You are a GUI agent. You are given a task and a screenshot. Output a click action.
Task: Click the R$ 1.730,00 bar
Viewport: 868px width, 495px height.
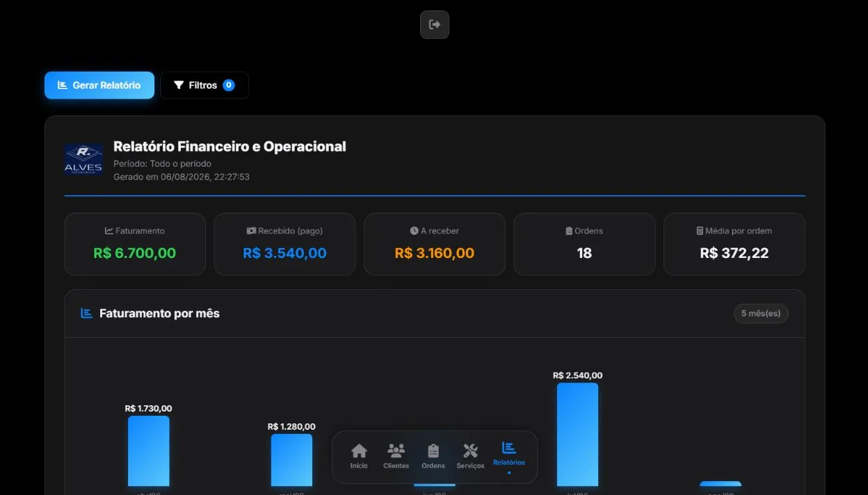(x=149, y=451)
